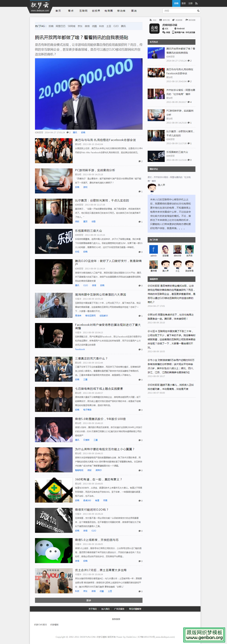The width and height of the screenshot is (227, 644).
Task: Open 优土合并17月后 article title
Action: tap(101, 570)
